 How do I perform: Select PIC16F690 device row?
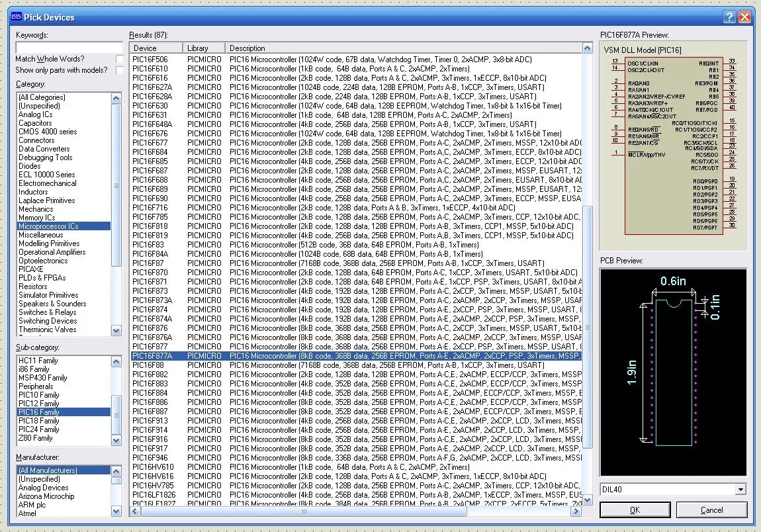[356, 199]
